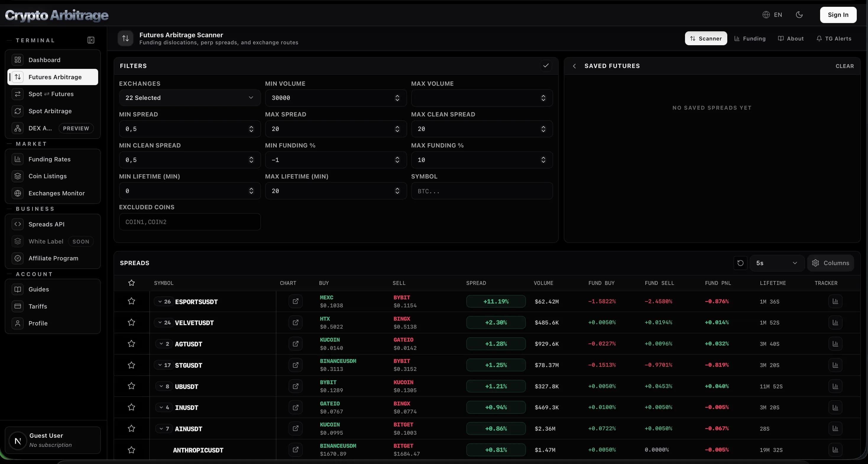This screenshot has width=868, height=464.
Task: Open INUSDT chart link icon
Action: (x=296, y=407)
